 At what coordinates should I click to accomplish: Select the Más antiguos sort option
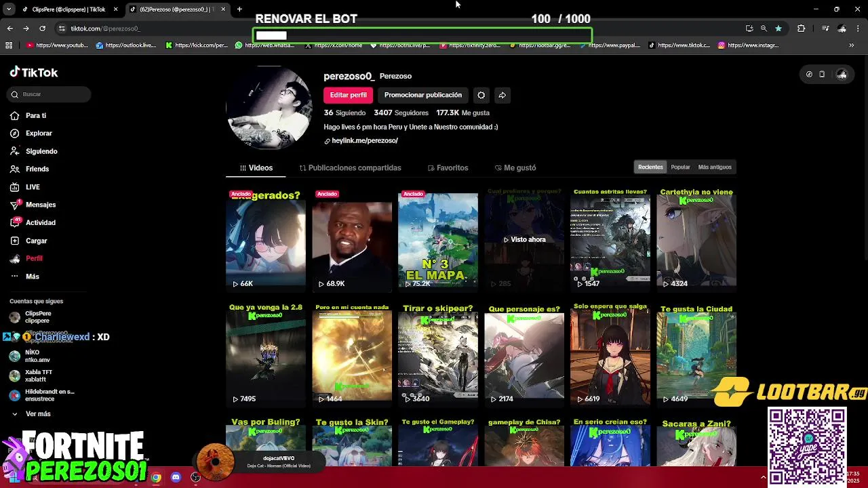(x=715, y=167)
